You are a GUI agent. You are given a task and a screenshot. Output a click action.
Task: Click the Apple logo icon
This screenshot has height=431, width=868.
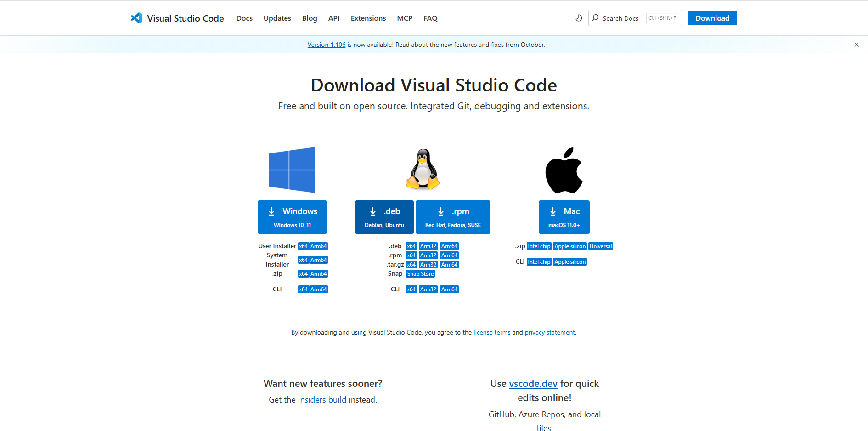[x=564, y=170]
